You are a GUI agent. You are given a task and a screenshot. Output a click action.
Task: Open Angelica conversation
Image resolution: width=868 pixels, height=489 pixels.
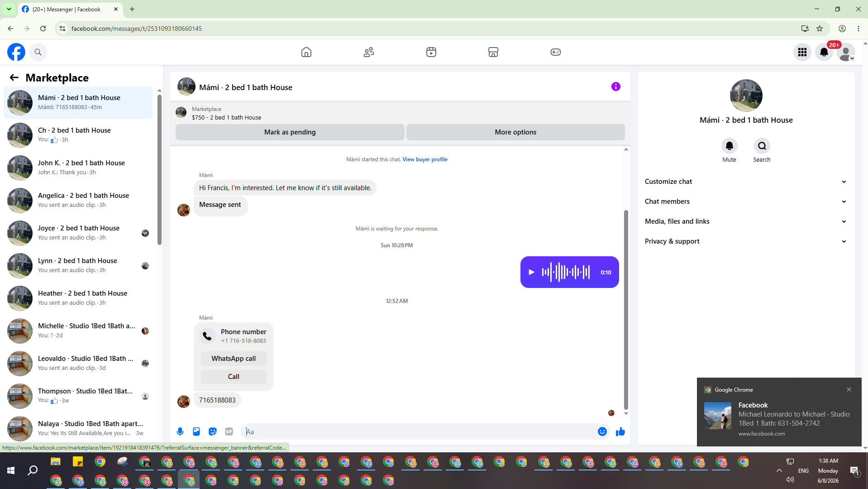point(78,200)
